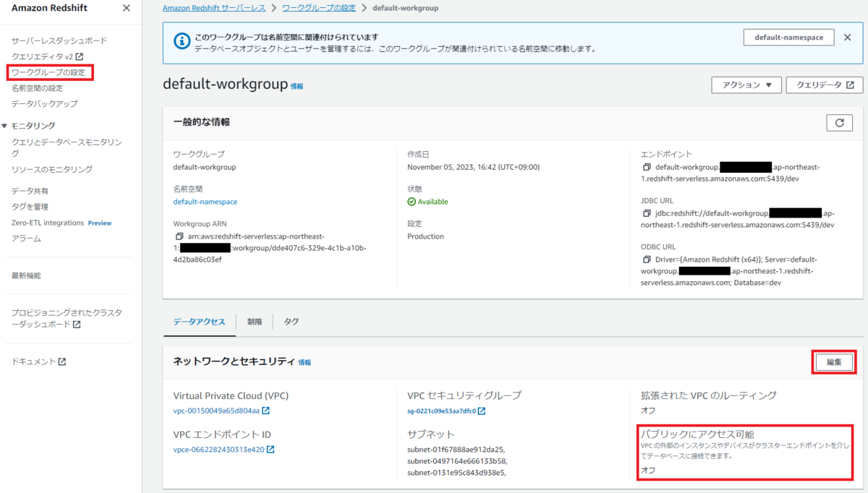Switch to the 制限 tab
The height and width of the screenshot is (493, 868).
255,322
